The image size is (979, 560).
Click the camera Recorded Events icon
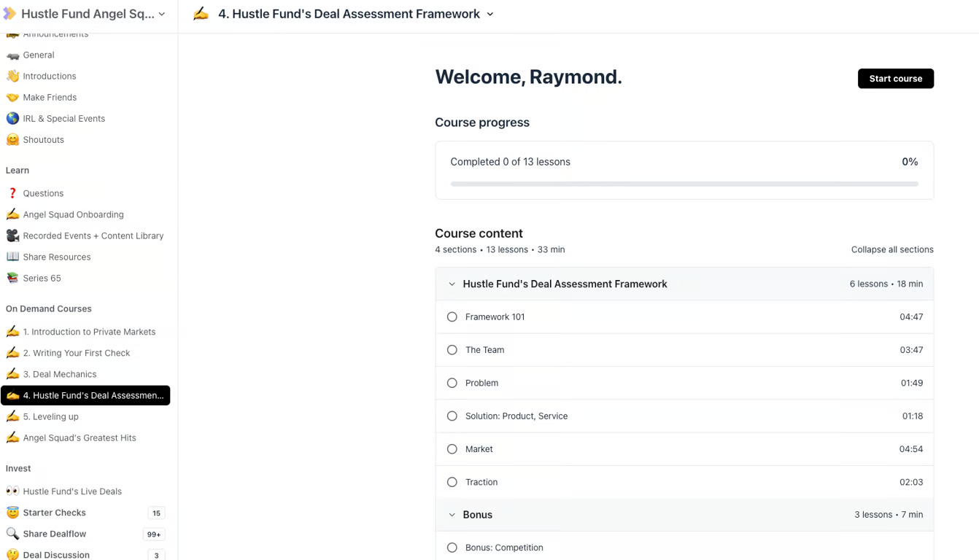pos(12,236)
